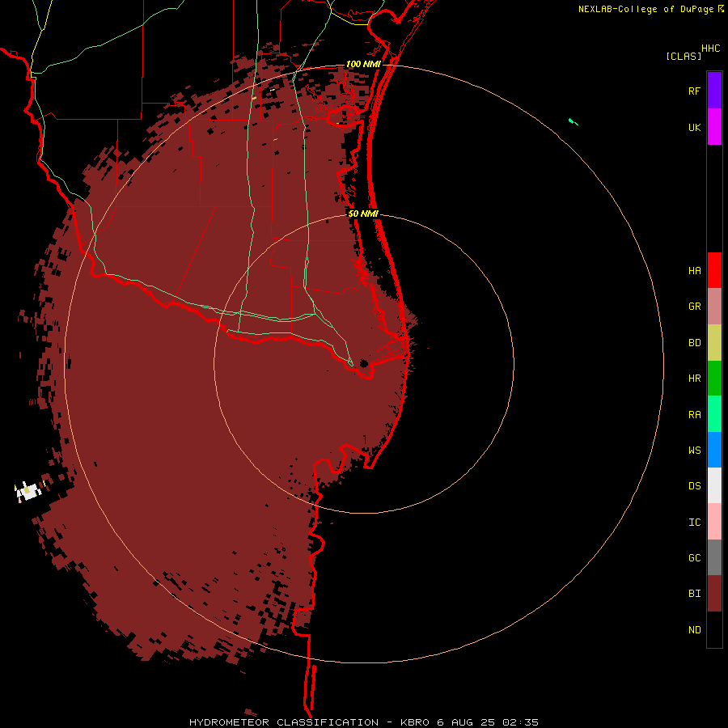This screenshot has height=728, width=728.
Task: Click the KBRO station identifier
Action: coord(415,722)
